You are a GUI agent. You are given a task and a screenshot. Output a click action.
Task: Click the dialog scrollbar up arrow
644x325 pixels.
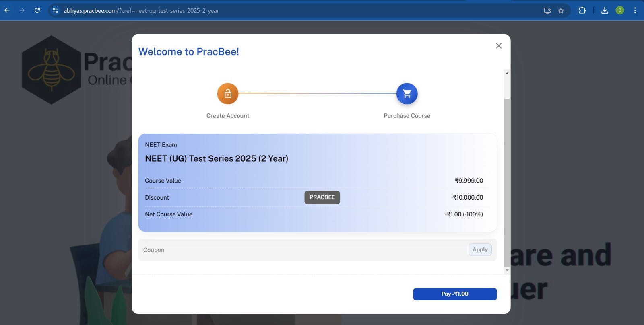507,73
